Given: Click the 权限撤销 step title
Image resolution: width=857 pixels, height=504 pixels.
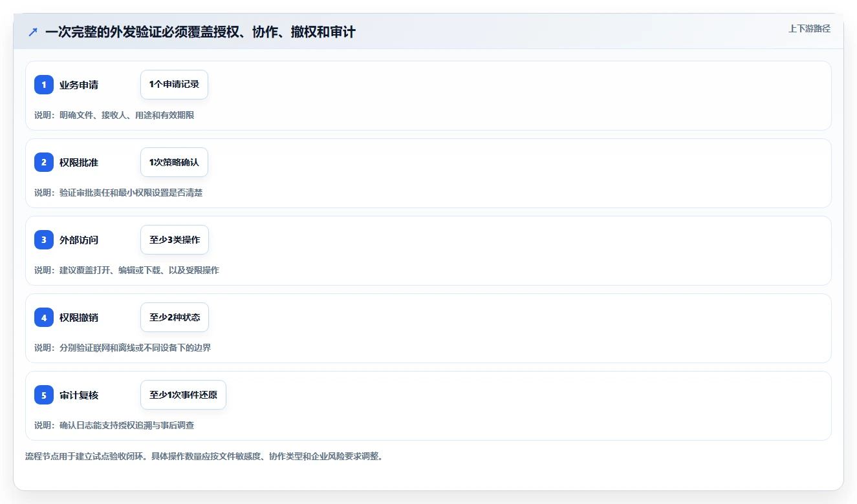Looking at the screenshot, I should (x=79, y=317).
